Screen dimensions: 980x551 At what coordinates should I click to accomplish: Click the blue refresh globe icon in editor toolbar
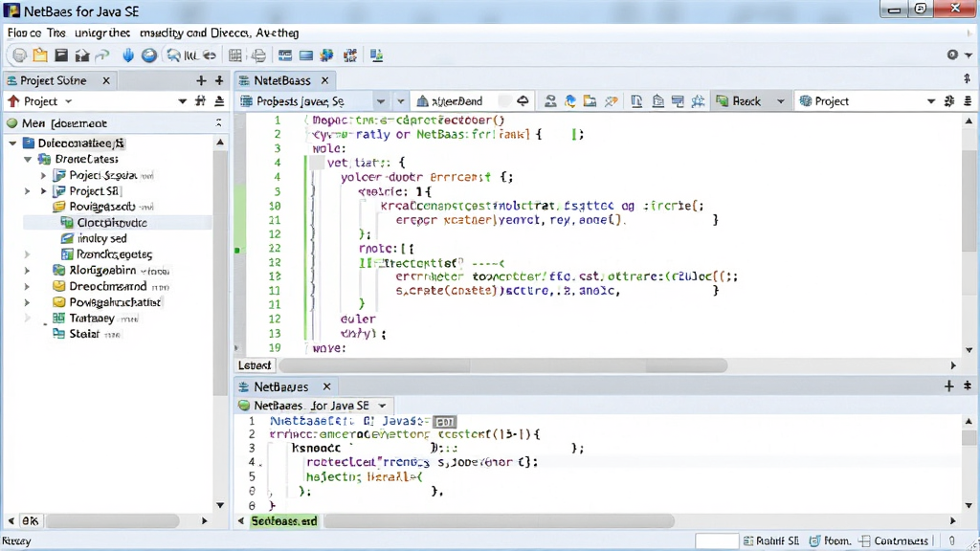(x=570, y=101)
